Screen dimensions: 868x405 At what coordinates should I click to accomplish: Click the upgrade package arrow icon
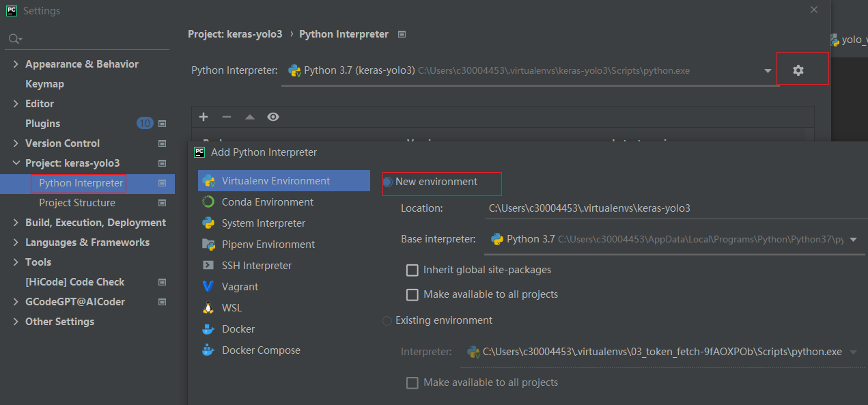[250, 117]
